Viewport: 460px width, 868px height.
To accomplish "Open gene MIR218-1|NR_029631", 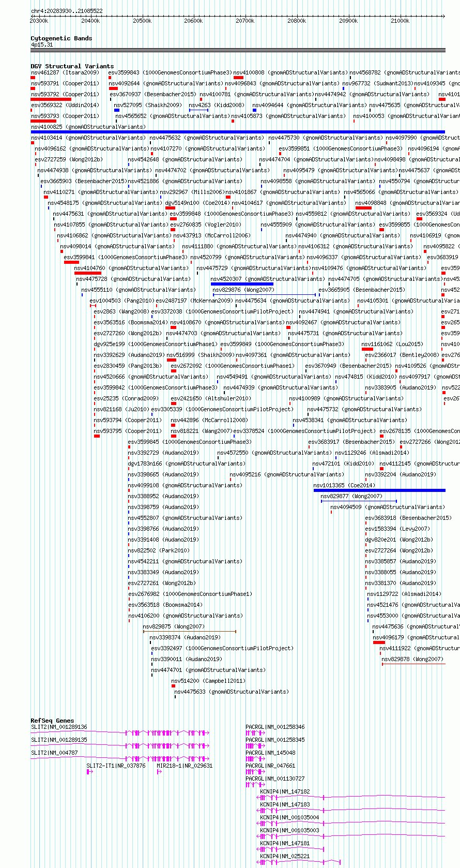I will coord(185,766).
